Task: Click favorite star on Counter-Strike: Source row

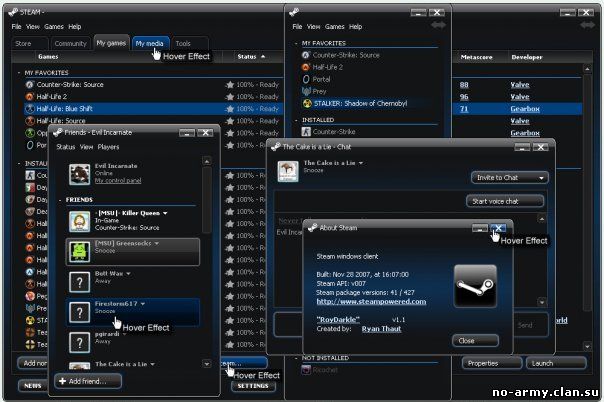Action: [x=230, y=84]
